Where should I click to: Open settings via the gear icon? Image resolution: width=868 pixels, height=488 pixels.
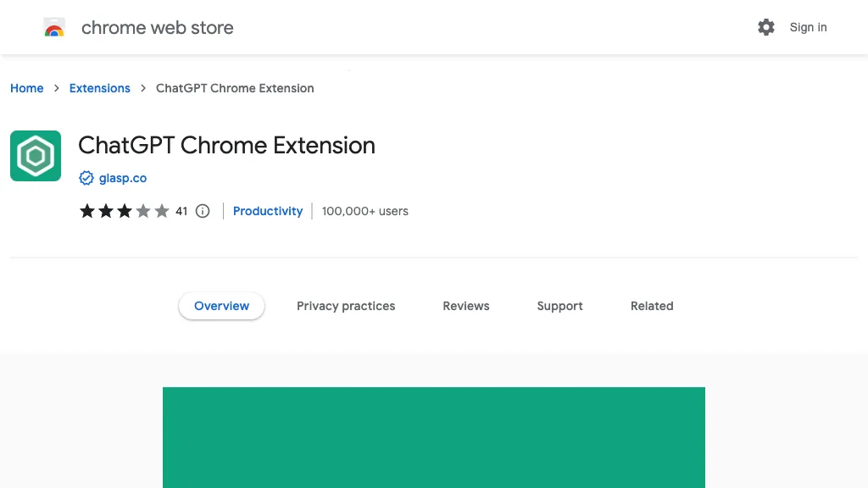[766, 27]
